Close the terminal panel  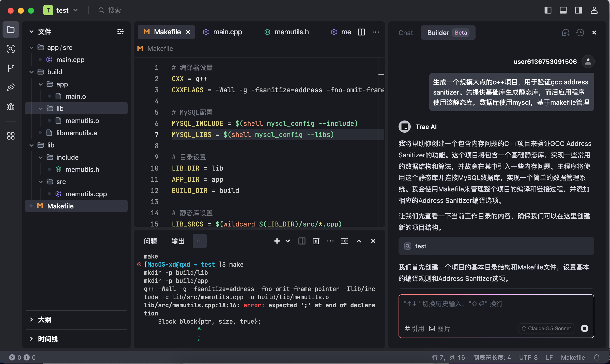pos(373,241)
